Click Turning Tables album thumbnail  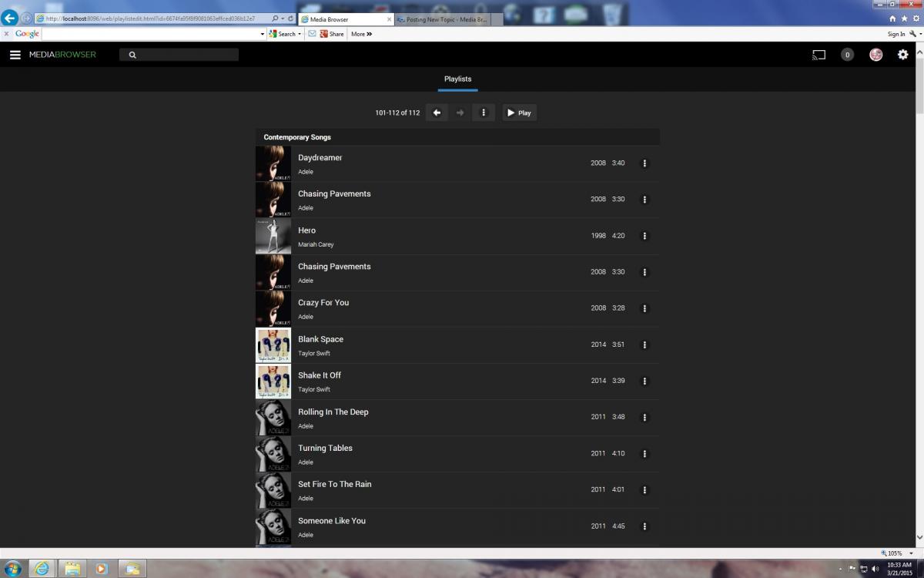click(x=273, y=453)
